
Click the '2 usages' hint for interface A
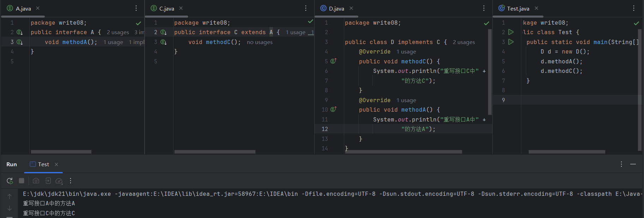[x=118, y=32]
